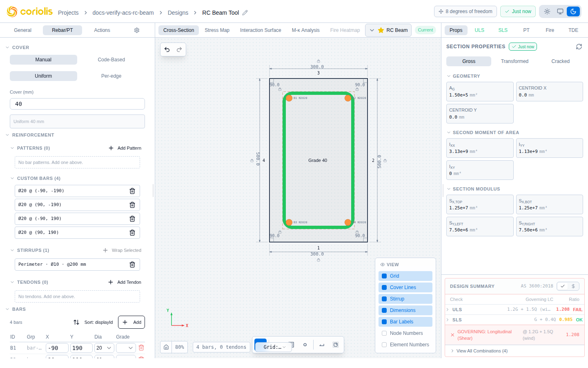Select Per-edge cover option
Image resolution: width=588 pixels, height=368 pixels.
pos(111,76)
